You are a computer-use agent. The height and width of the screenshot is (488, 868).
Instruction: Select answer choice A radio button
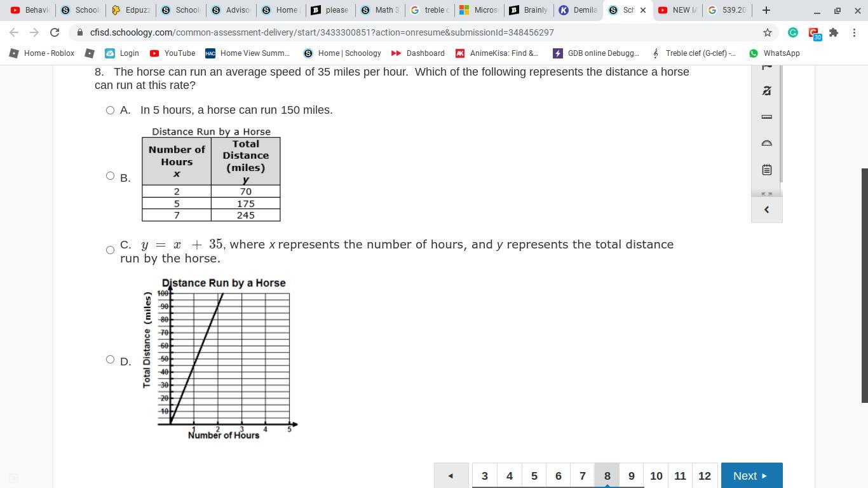pyautogui.click(x=110, y=111)
